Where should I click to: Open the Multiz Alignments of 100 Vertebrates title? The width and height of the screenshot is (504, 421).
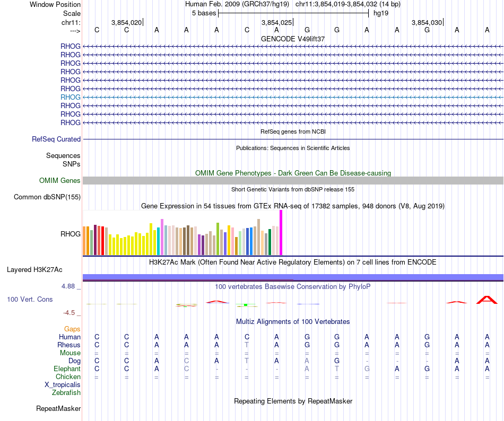293,321
